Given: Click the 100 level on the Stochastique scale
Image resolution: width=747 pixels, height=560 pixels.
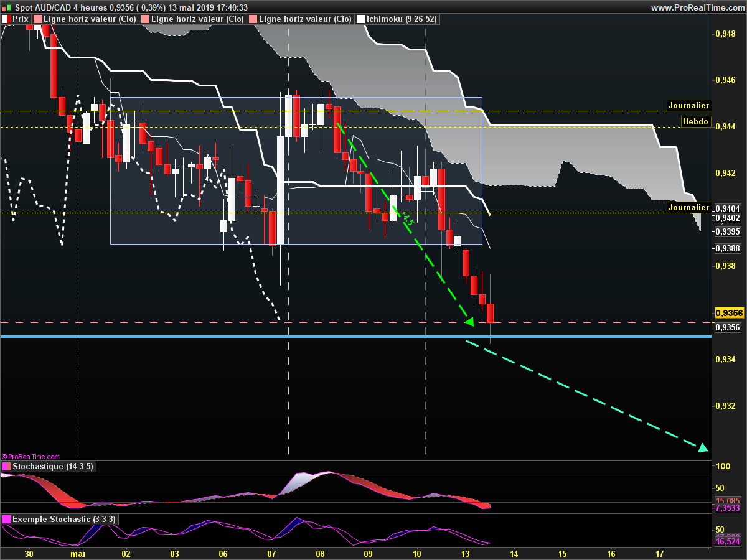Looking at the screenshot, I should coord(722,467).
